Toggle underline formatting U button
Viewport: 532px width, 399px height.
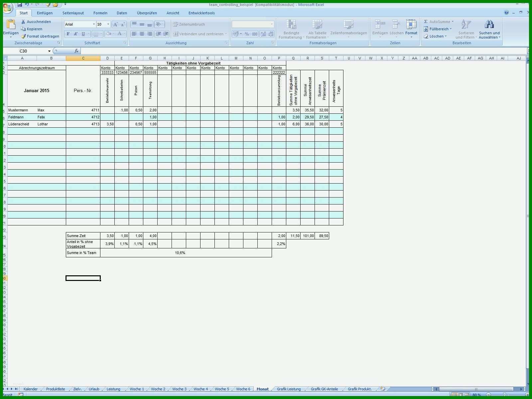pyautogui.click(x=83, y=34)
